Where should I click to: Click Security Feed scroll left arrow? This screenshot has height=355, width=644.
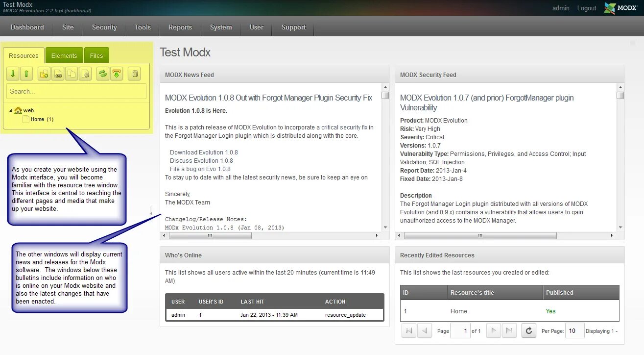(400, 235)
